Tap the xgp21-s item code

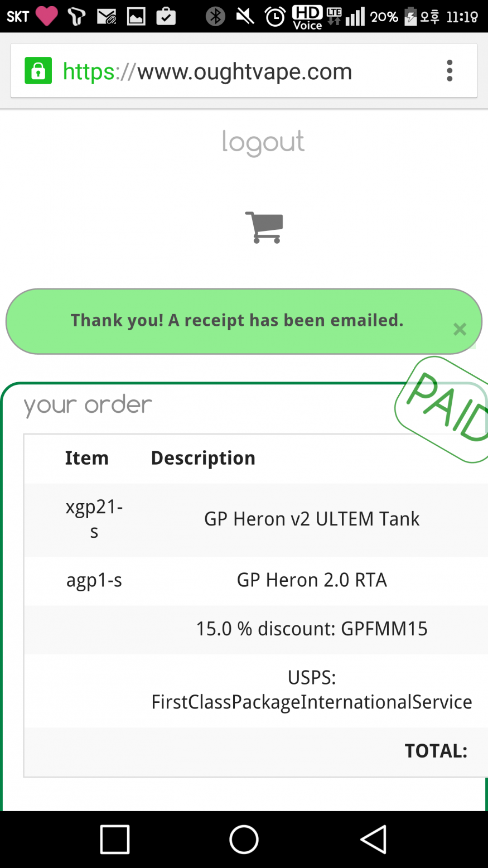tap(94, 519)
